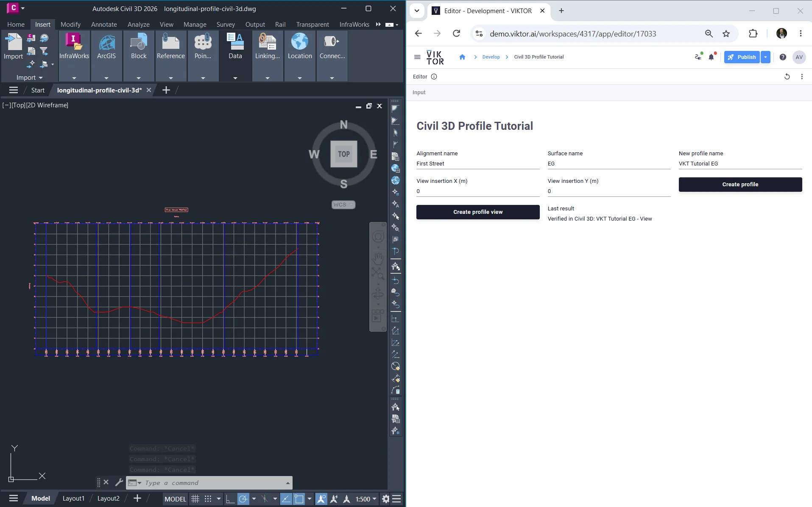Toggle MODEL space button in status bar
Viewport: 812px width, 507px height.
175,499
